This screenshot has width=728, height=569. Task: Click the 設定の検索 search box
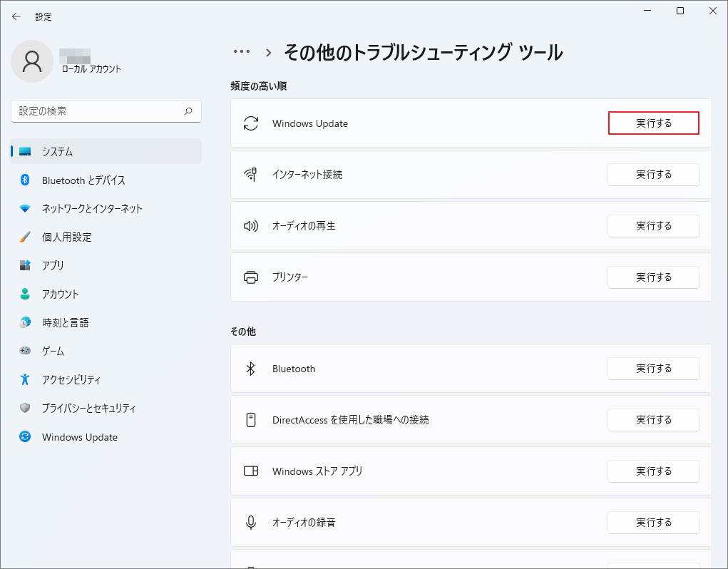click(106, 111)
